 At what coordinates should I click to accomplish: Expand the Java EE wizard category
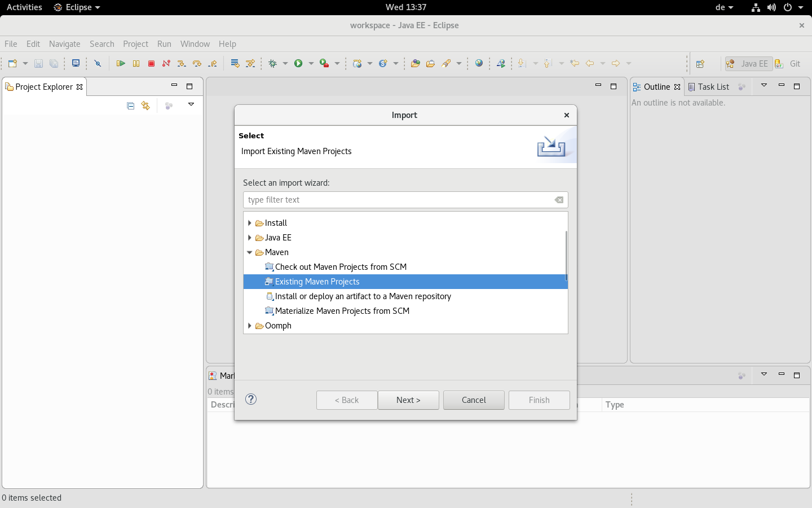pyautogui.click(x=250, y=237)
